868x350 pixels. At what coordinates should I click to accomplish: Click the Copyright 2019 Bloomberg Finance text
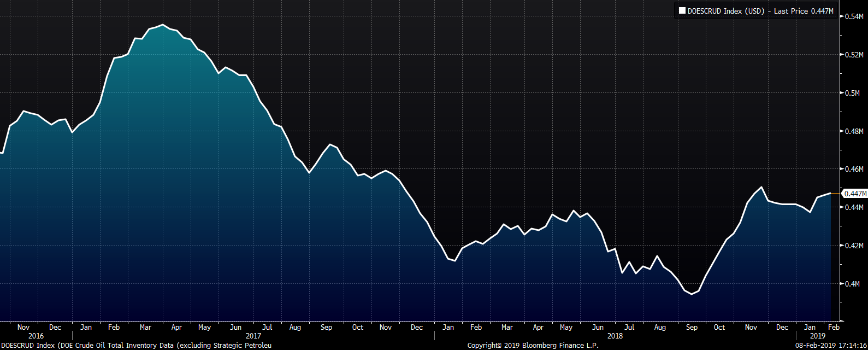point(533,345)
